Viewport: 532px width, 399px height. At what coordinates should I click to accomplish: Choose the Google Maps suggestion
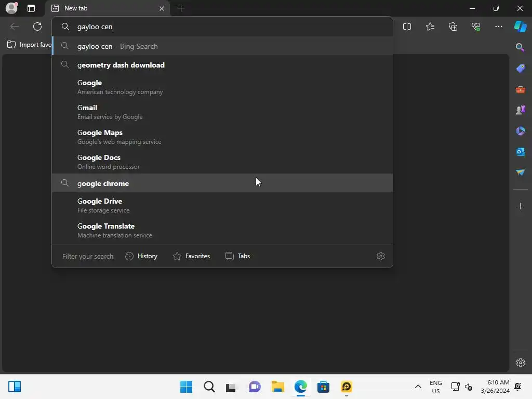[222, 137]
